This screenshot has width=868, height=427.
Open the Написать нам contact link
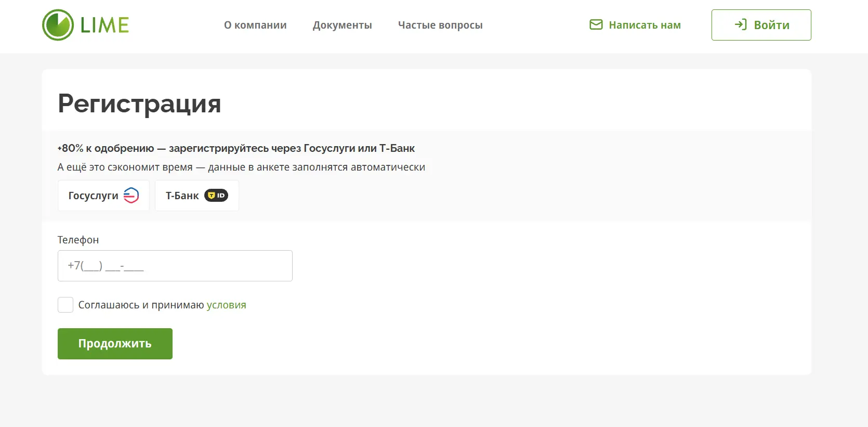coord(635,25)
